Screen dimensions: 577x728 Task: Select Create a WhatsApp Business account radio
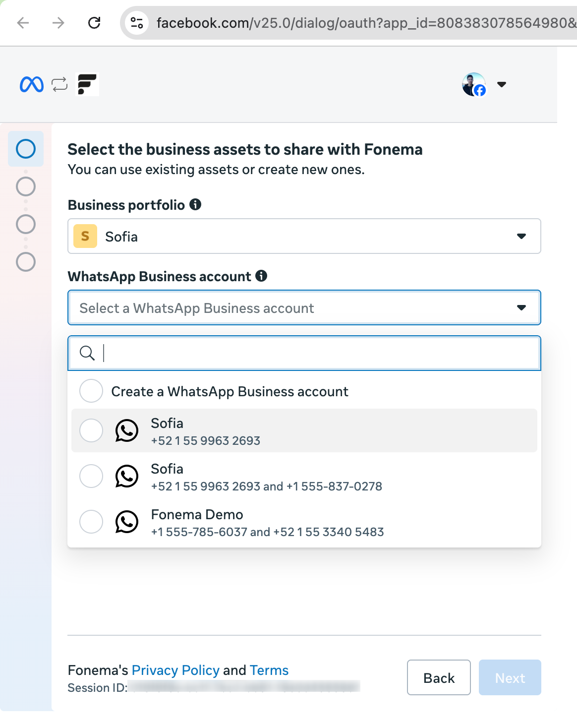pos(91,391)
